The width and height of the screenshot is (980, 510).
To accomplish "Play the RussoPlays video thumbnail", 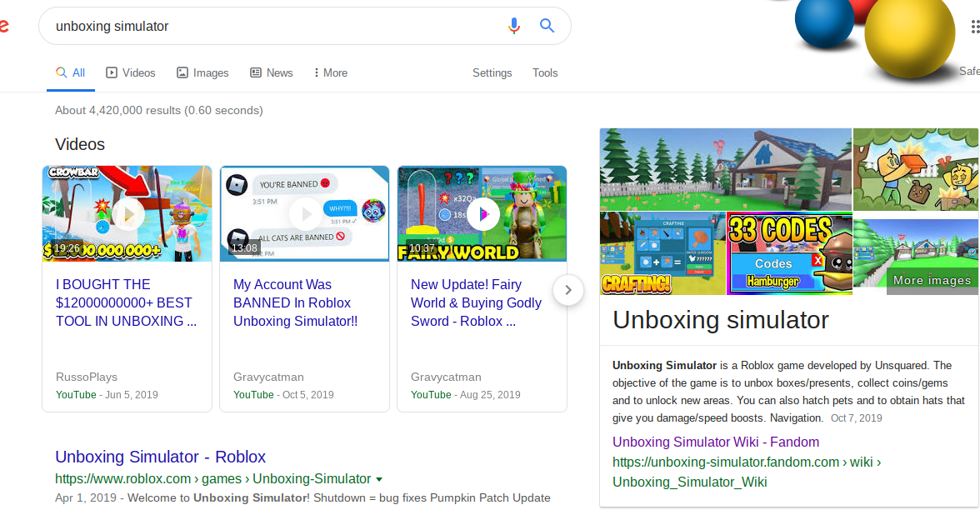I will click(127, 213).
